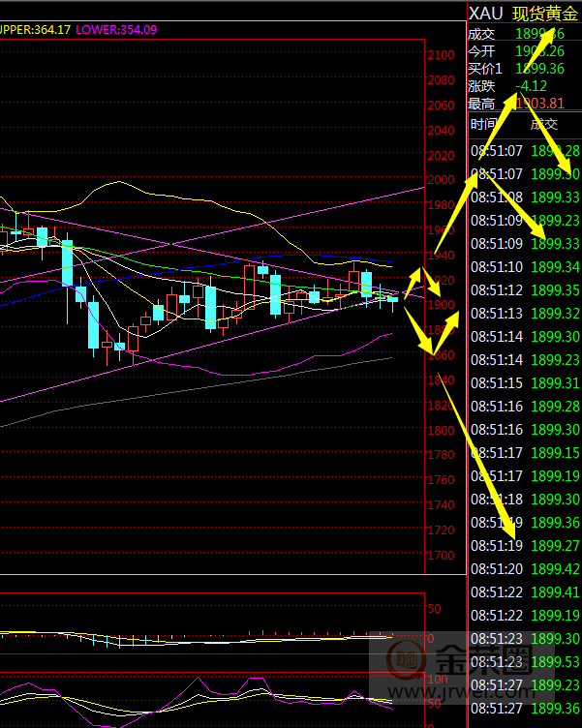The image size is (582, 728).
Task: Select the 成交 price row in the quote panel
Action: tap(523, 33)
